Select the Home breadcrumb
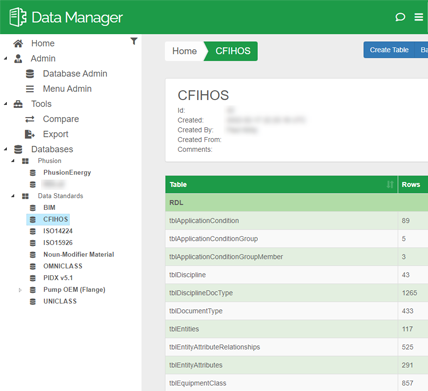Image resolution: width=428 pixels, height=391 pixels. (x=184, y=51)
